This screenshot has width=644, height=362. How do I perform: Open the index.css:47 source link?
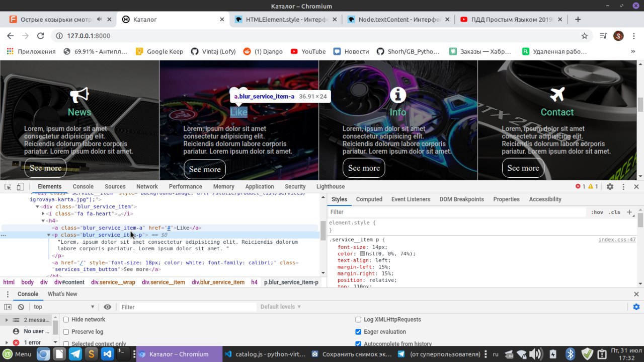(x=617, y=240)
